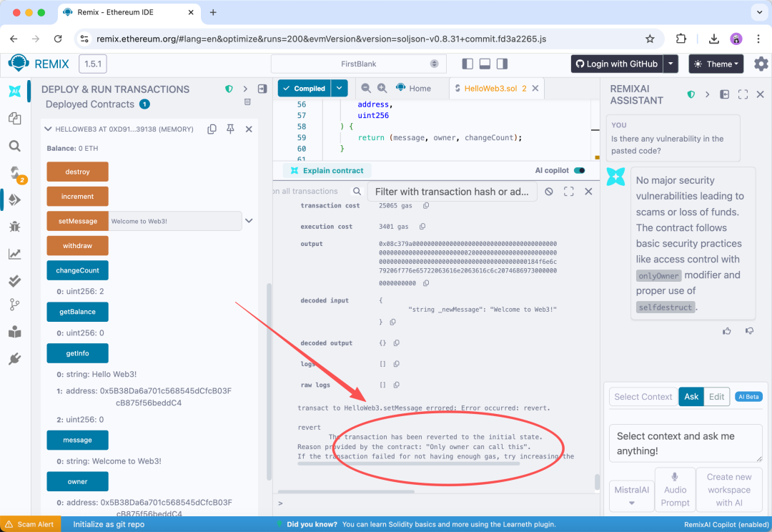Call the destroy function

tap(77, 172)
